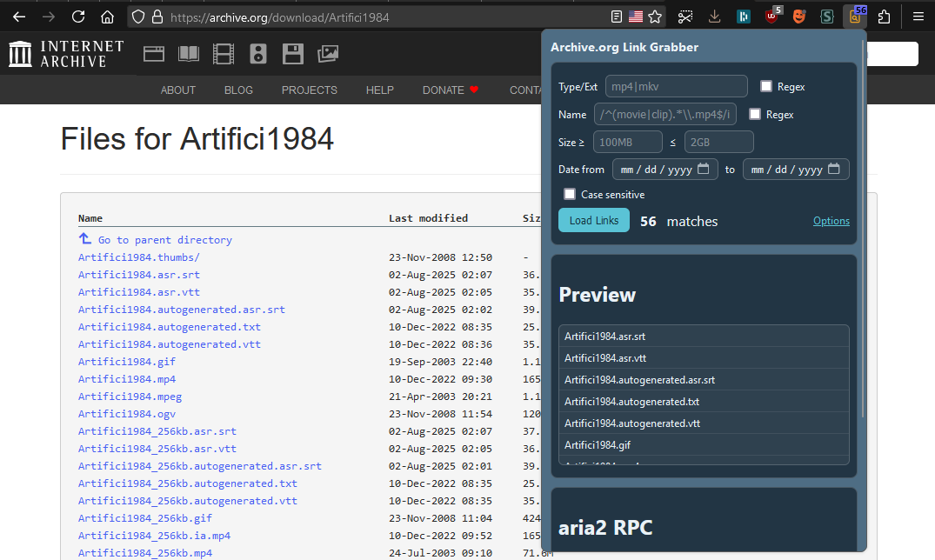Screen dimensions: 935x560
Task: Enable Regex for Type/Ext filter
Action: 766,86
